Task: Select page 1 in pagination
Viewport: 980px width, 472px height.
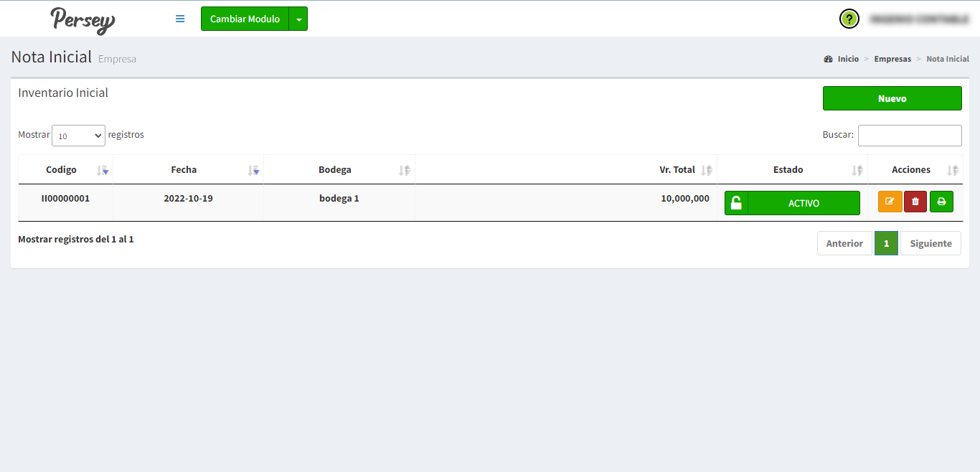Action: point(886,243)
